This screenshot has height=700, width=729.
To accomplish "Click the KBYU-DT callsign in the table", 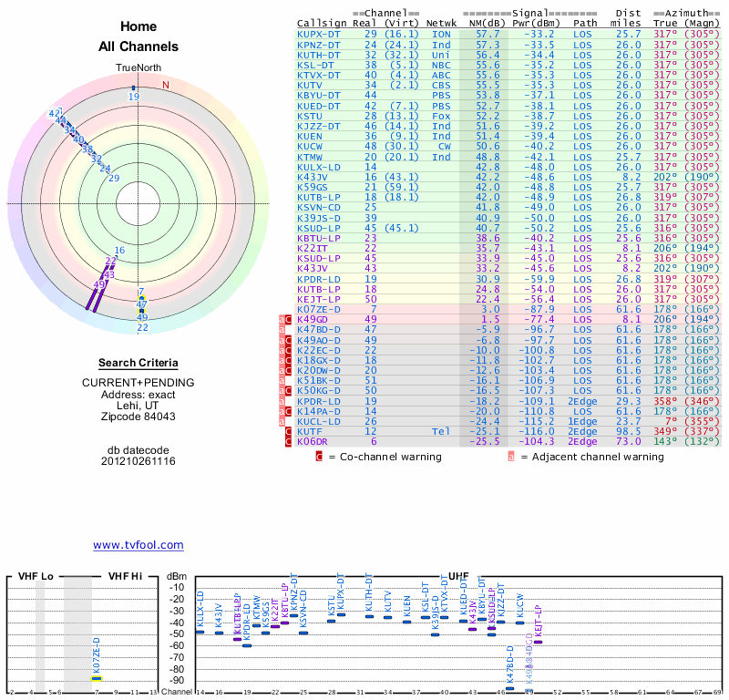I will pyautogui.click(x=318, y=96).
